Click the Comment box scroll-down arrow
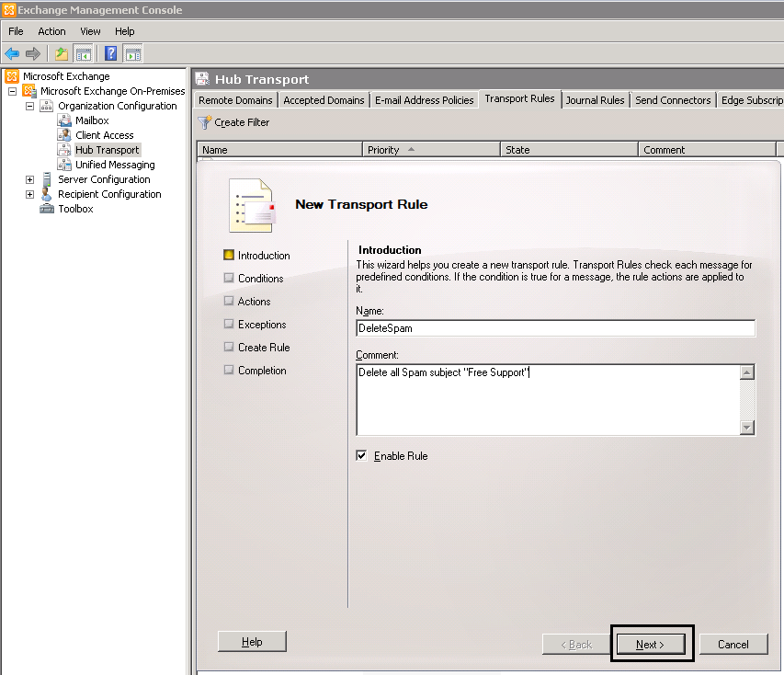Viewport: 784px width, 675px height. pyautogui.click(x=747, y=428)
